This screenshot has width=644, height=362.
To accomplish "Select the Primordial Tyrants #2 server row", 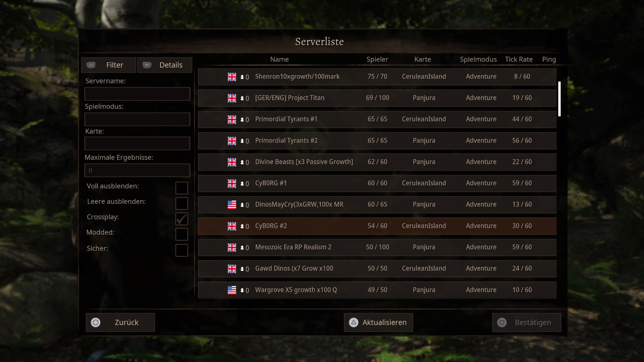I will click(377, 141).
